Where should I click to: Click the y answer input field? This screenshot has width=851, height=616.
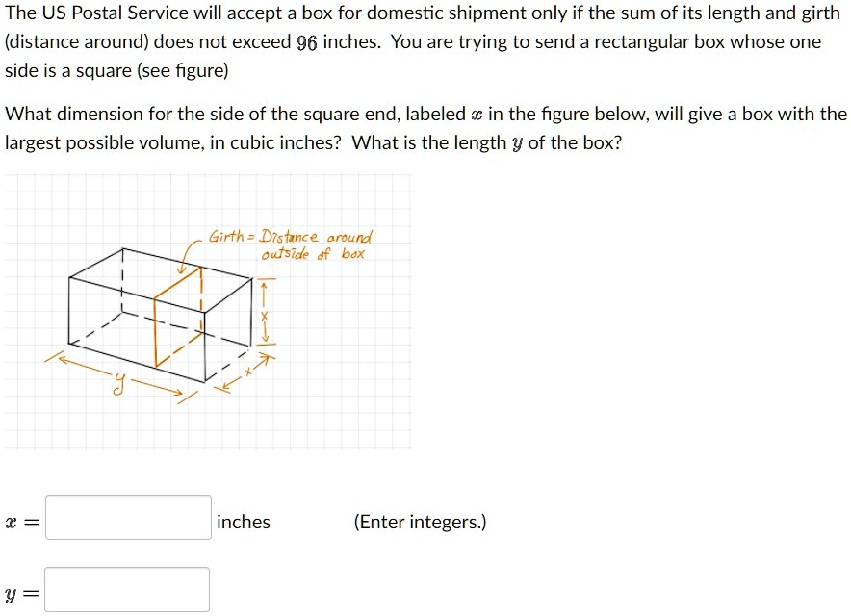128,588
